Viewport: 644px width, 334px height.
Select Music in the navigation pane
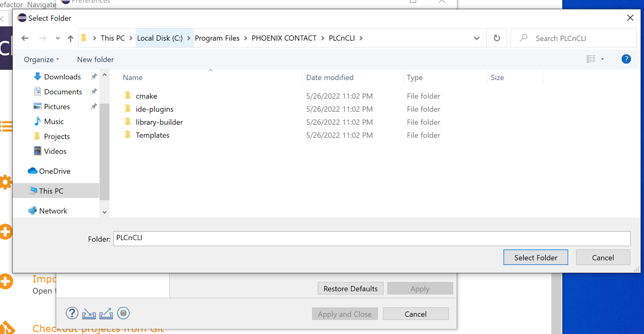(54, 121)
